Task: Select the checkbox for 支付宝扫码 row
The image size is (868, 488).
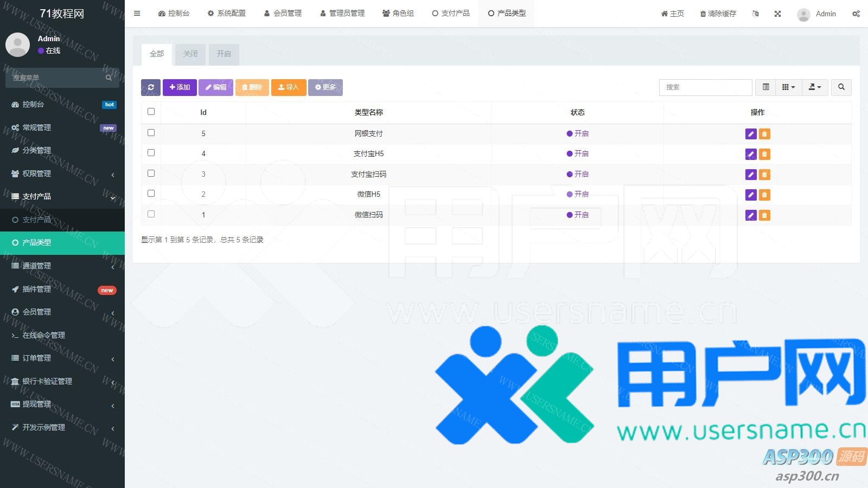Action: click(x=151, y=174)
